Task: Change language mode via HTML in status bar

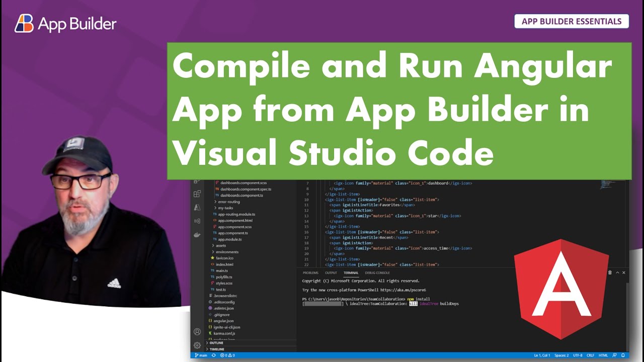Action: coord(603,355)
